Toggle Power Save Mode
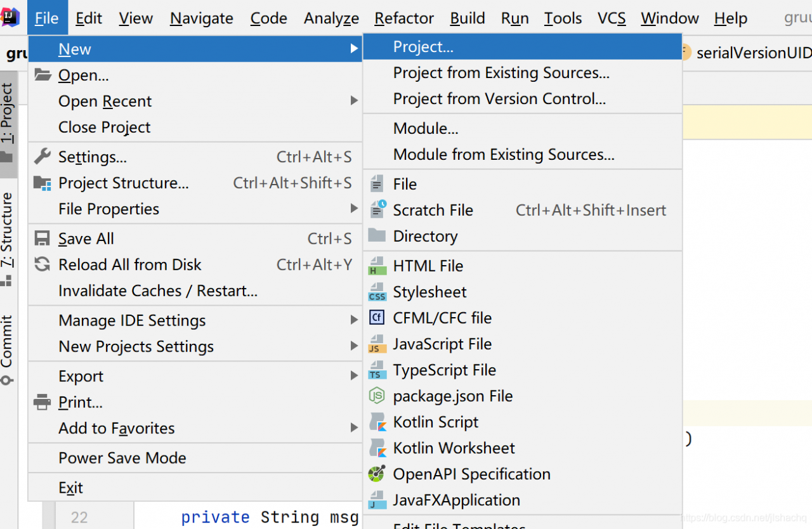The image size is (812, 529). [x=122, y=458]
